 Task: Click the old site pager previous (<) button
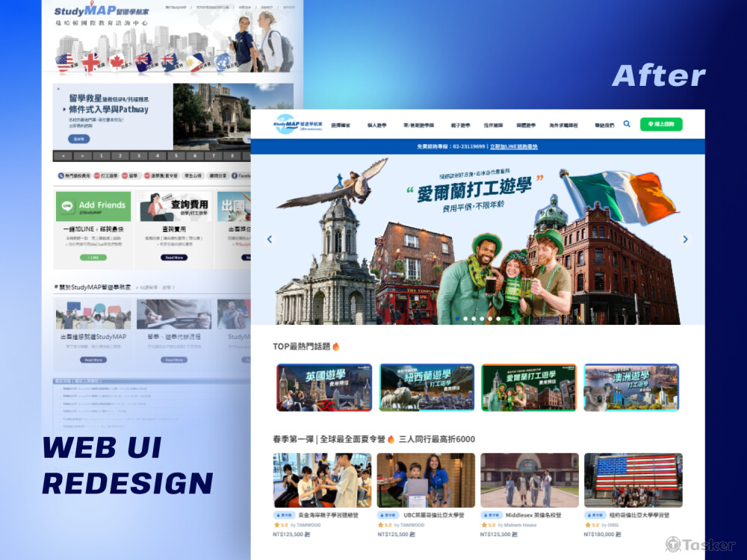pos(63,156)
